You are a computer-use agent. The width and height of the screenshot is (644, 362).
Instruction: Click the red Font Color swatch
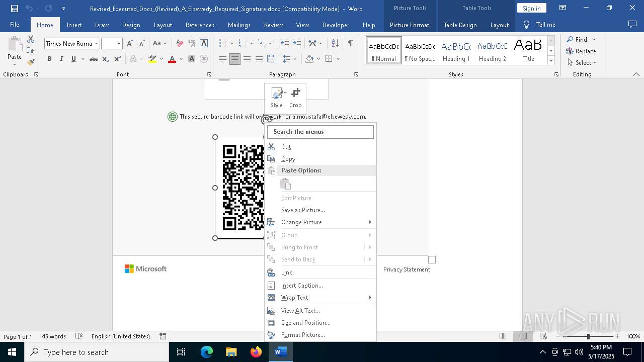click(172, 59)
